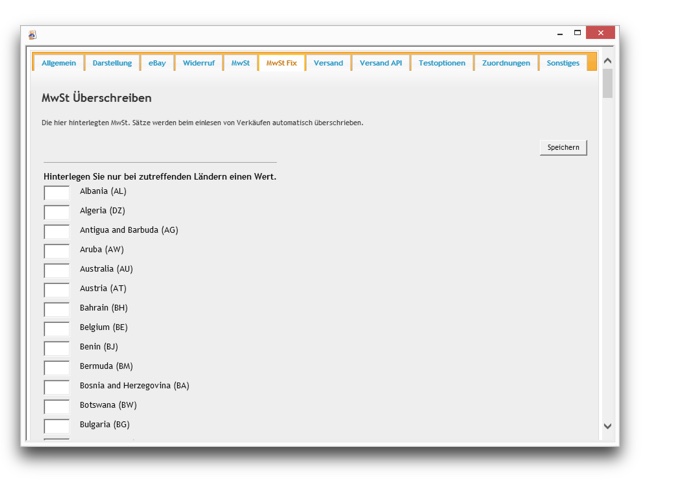Click the scrollbar down arrow

click(607, 426)
